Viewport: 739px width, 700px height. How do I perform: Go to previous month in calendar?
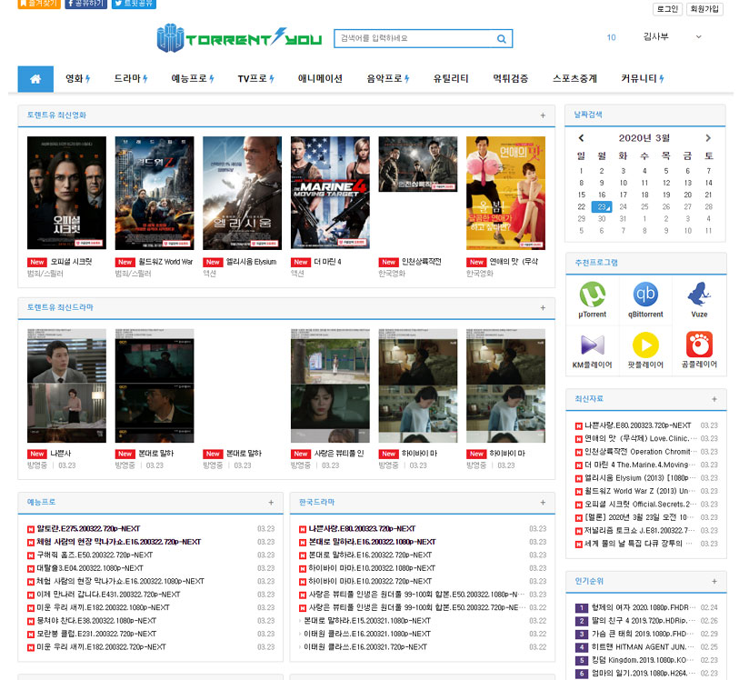581,138
